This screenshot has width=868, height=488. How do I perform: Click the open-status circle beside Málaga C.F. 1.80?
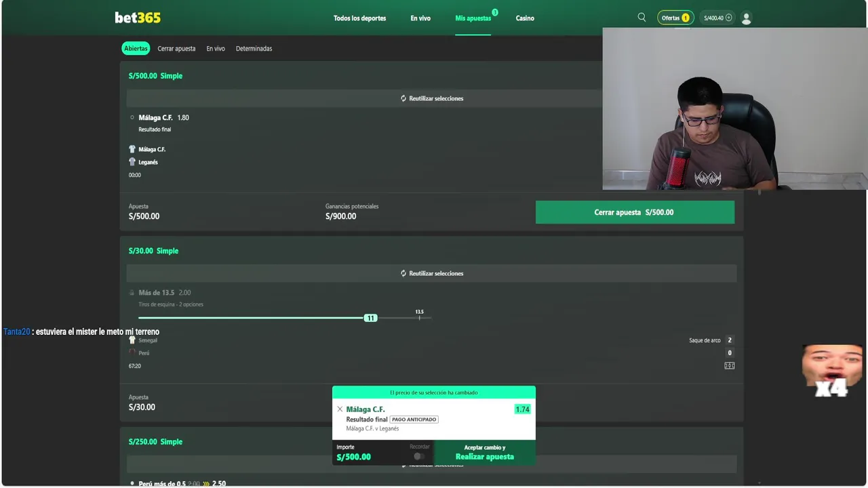(x=132, y=117)
